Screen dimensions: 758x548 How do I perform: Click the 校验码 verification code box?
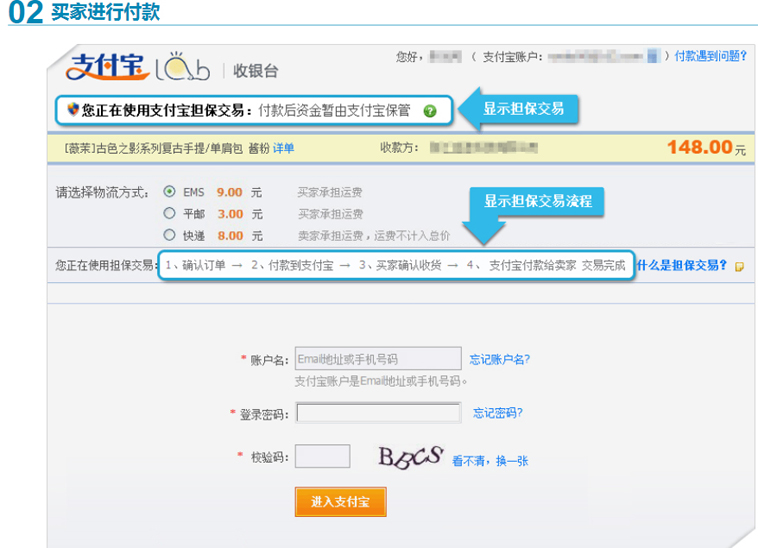(323, 457)
